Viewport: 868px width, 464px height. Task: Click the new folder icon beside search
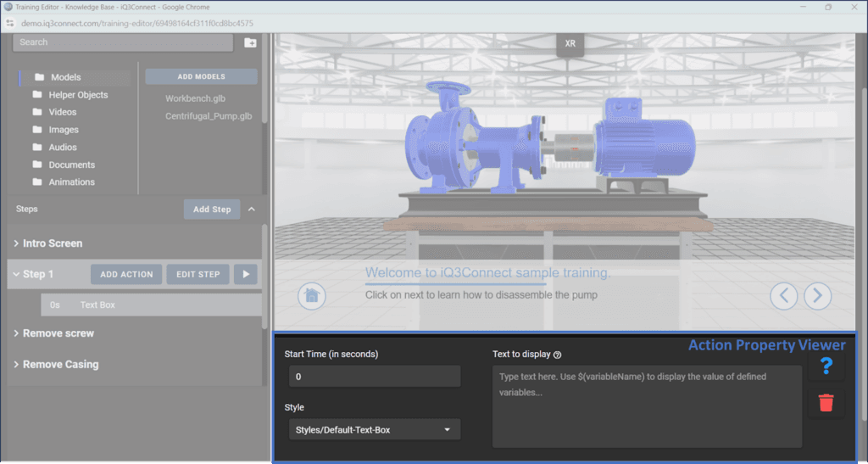(250, 42)
